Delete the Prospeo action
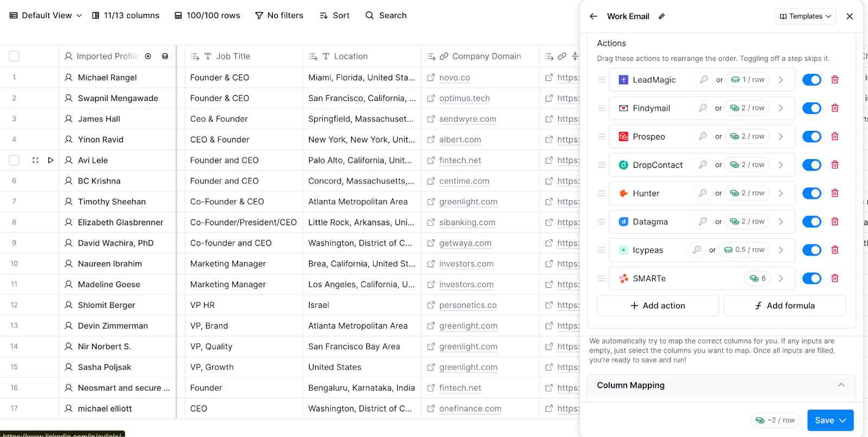The width and height of the screenshot is (868, 437). click(x=835, y=136)
